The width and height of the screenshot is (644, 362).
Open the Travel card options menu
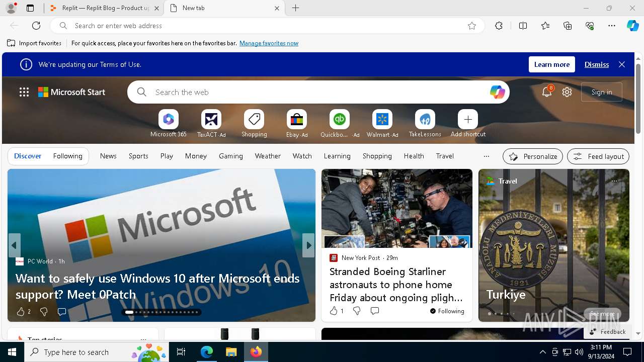tap(614, 181)
